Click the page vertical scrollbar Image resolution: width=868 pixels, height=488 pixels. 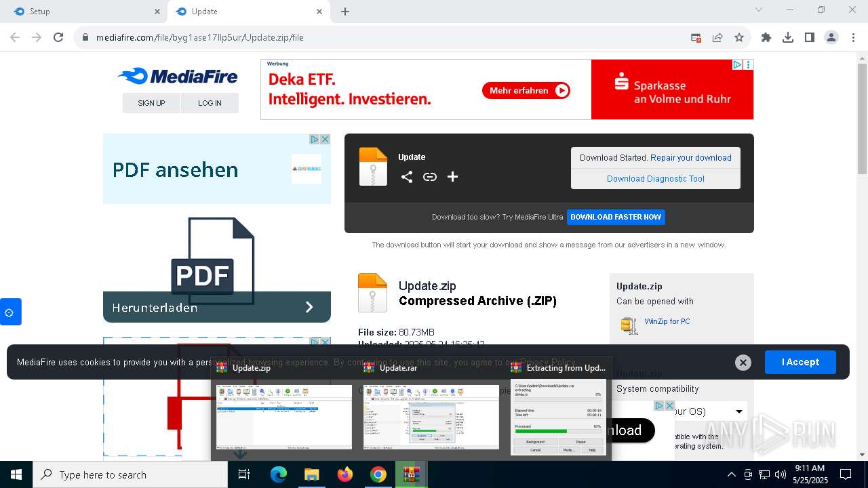(x=862, y=119)
